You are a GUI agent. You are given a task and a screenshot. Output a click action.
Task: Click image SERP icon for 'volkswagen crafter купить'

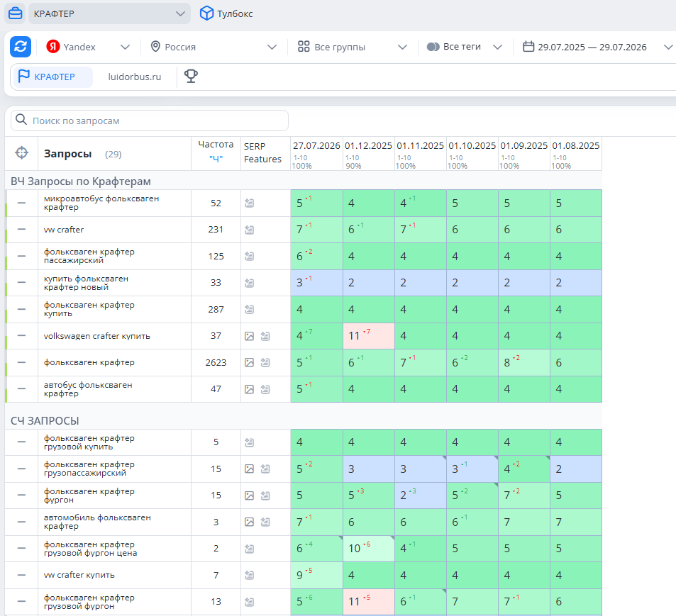249,337
